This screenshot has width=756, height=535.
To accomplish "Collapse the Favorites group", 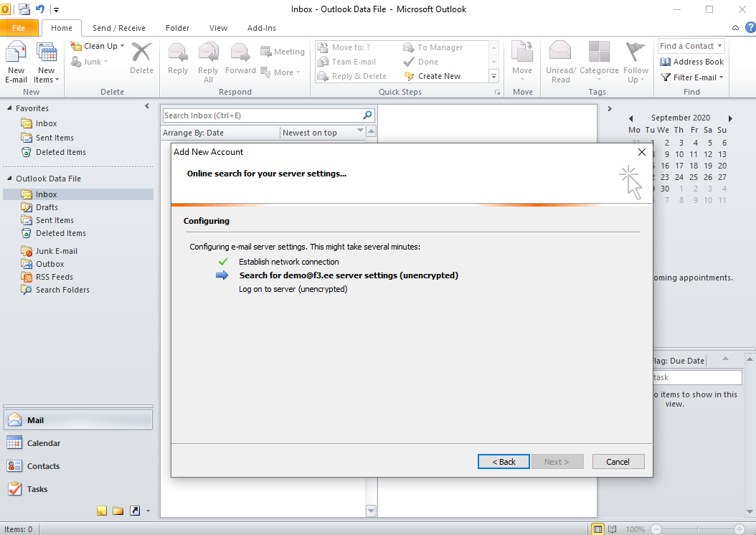I will pyautogui.click(x=9, y=108).
